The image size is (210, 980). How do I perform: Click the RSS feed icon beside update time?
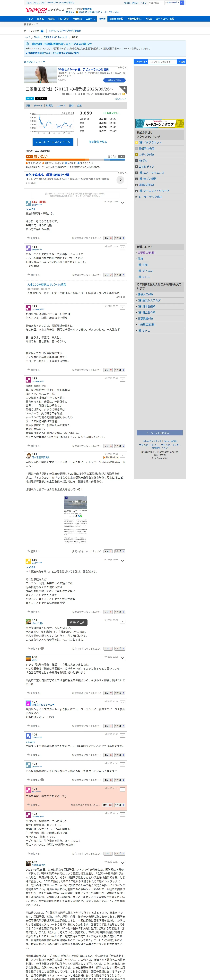tap(123, 94)
